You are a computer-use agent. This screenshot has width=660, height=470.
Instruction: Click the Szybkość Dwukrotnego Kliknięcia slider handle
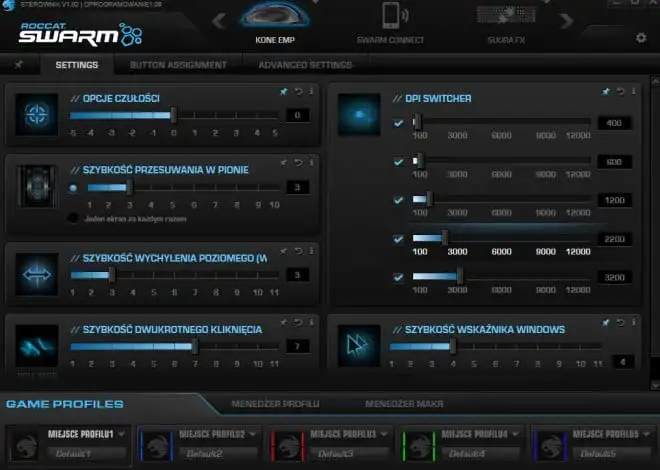pos(194,346)
